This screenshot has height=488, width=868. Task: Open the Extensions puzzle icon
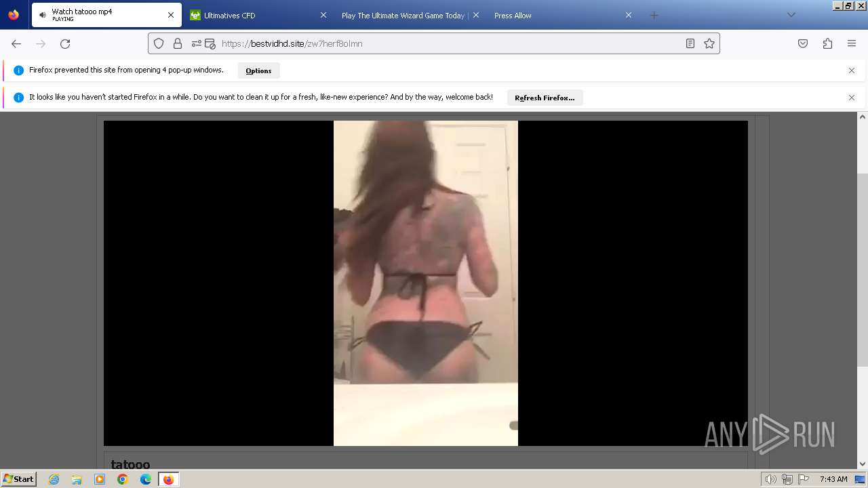pos(827,43)
